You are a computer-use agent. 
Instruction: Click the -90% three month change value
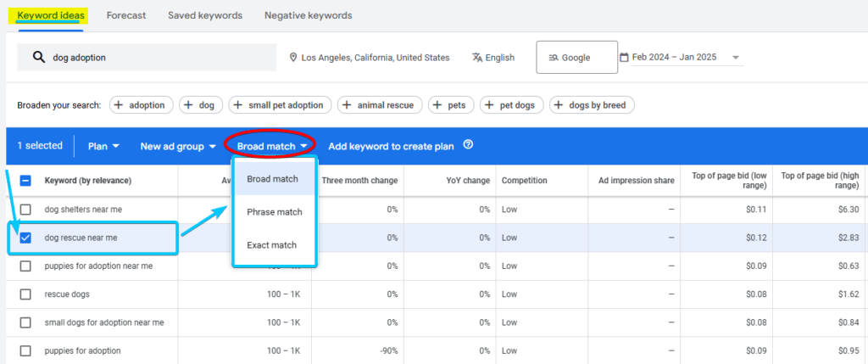pyautogui.click(x=389, y=350)
